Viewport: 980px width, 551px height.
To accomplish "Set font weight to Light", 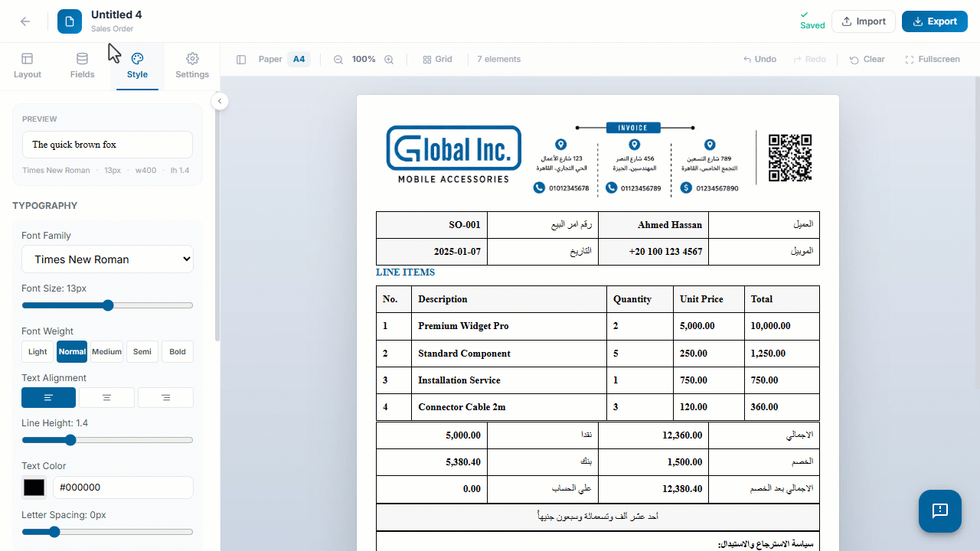I will click(x=38, y=352).
